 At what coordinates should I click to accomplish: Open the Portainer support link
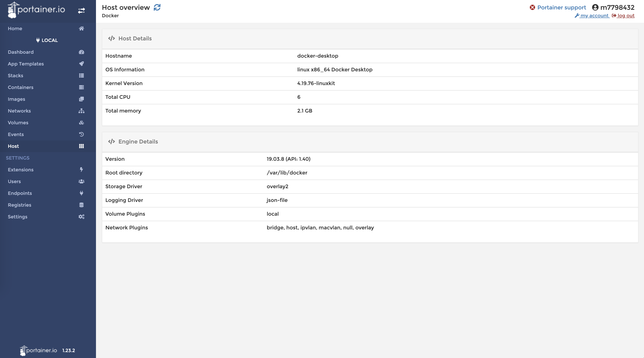click(x=561, y=7)
